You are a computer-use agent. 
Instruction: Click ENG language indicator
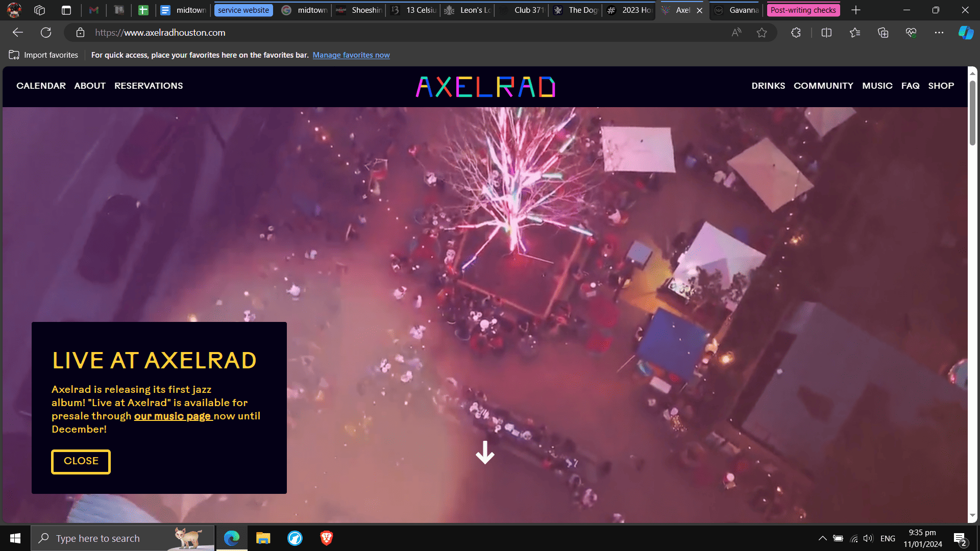point(888,538)
